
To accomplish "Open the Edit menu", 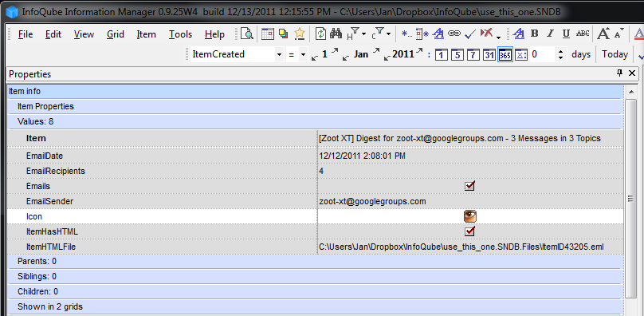I will (x=53, y=34).
